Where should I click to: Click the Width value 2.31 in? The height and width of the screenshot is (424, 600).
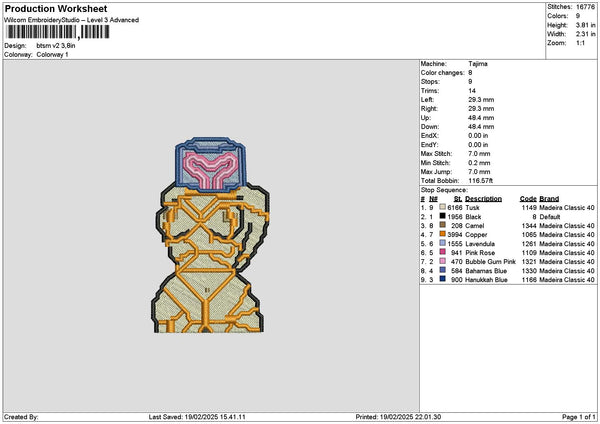click(585, 34)
